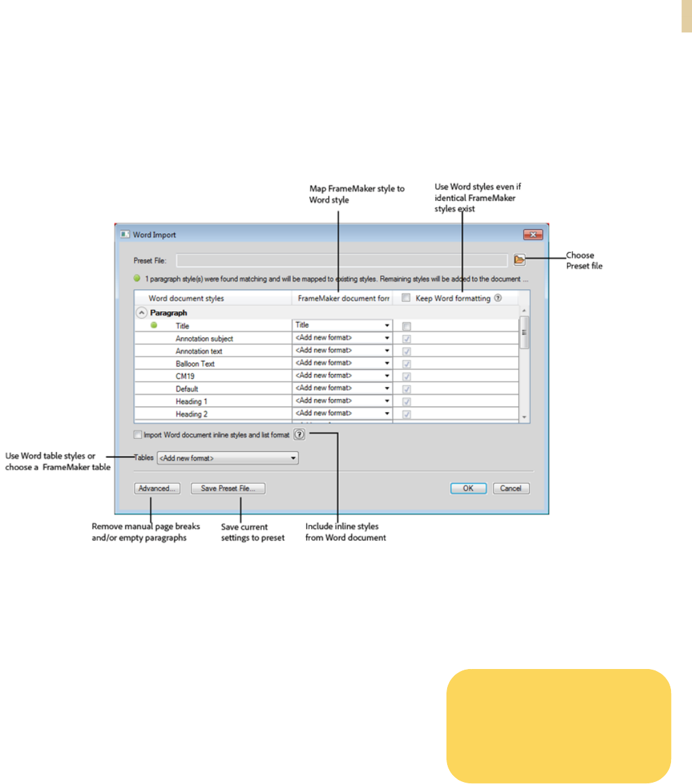This screenshot has width=692, height=784.
Task: Toggle Keep Word formatting header checkbox
Action: 406,298
